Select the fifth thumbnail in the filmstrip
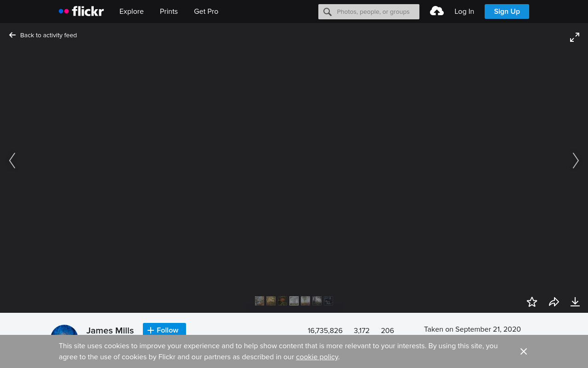This screenshot has height=368, width=588. click(305, 301)
